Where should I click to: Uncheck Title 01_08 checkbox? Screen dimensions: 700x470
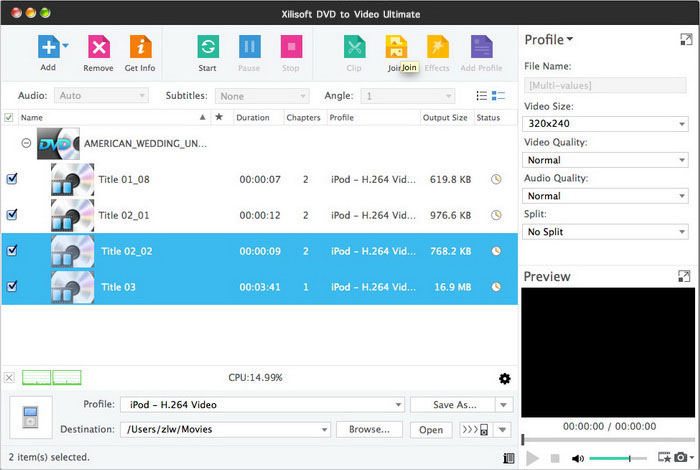12,179
